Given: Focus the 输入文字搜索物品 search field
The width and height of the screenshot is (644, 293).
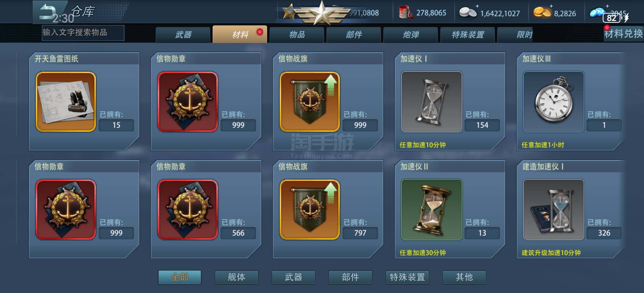Looking at the screenshot, I should (x=83, y=32).
